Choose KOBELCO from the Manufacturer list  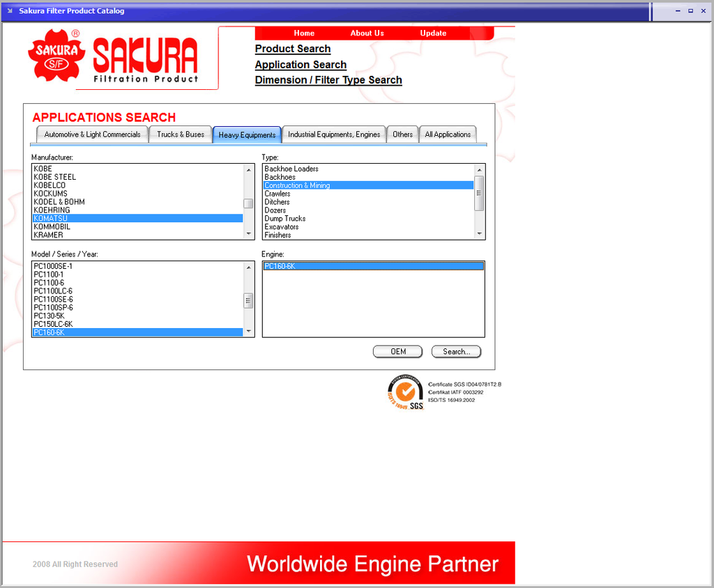[x=138, y=185]
